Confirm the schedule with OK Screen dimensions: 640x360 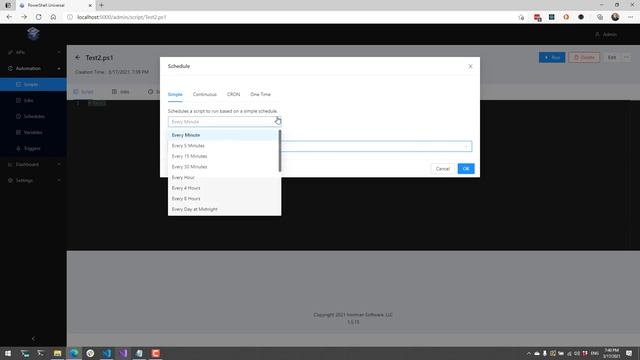466,169
